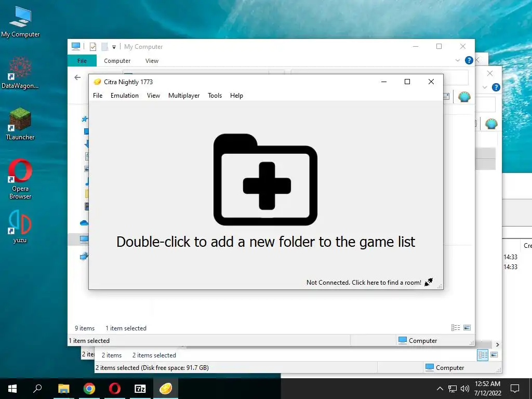Click the Quick access star icon in navigation pane

85,119
